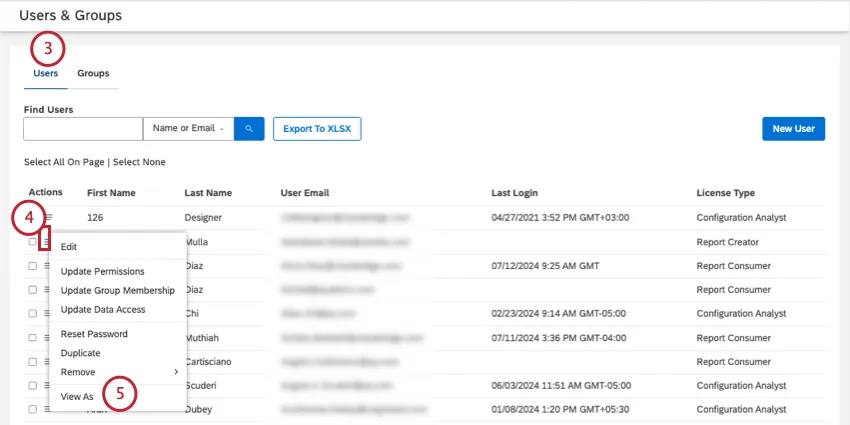Select Duplicate in the actions menu
The image size is (850, 425).
80,353
